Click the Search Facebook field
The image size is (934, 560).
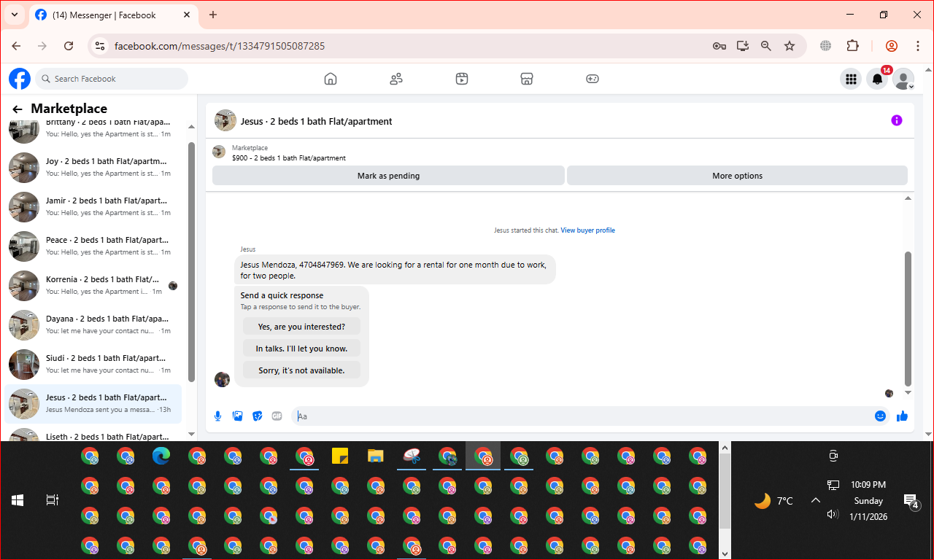112,79
